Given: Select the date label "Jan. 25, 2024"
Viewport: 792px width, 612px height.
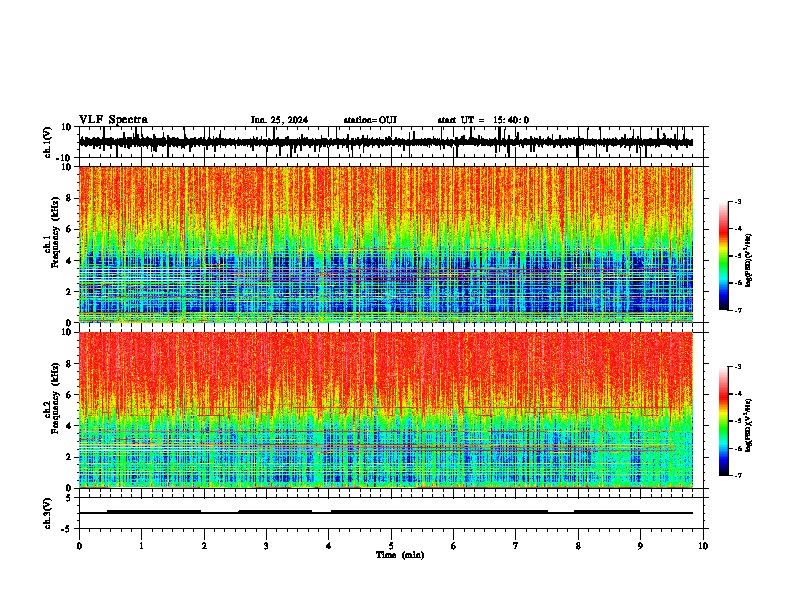Looking at the screenshot, I should [279, 120].
